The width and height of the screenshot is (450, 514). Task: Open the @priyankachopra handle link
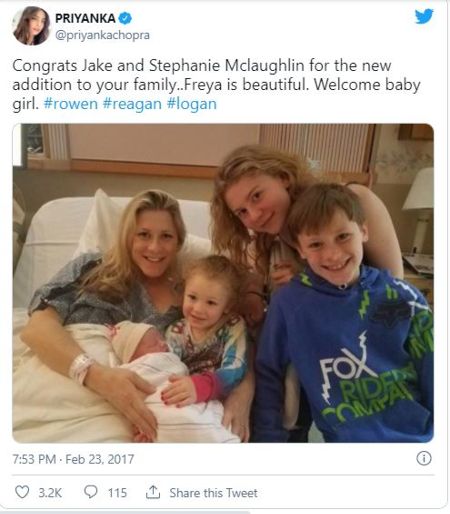coord(102,35)
